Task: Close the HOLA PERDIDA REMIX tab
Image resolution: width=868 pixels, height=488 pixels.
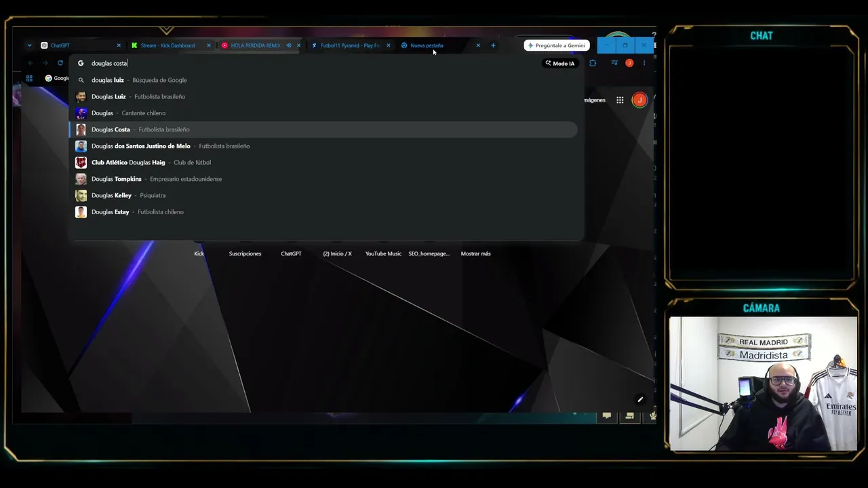Action: pos(298,45)
